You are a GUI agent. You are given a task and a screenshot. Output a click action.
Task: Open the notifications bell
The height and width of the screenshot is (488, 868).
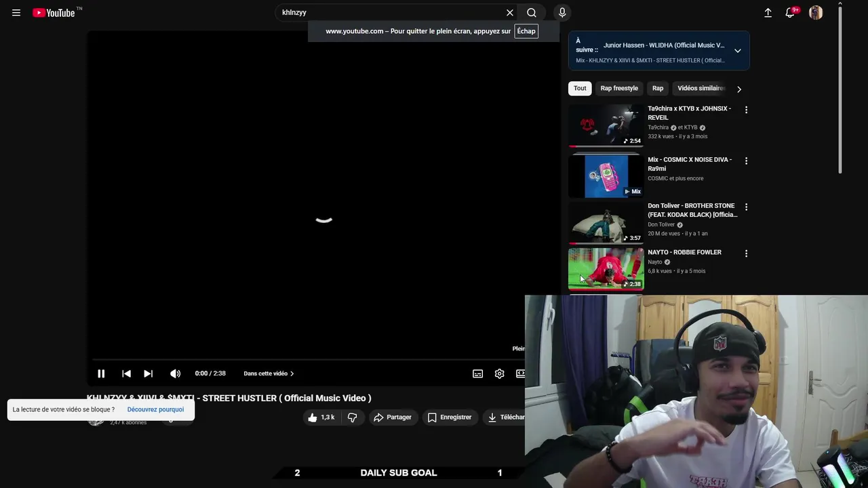pos(790,13)
